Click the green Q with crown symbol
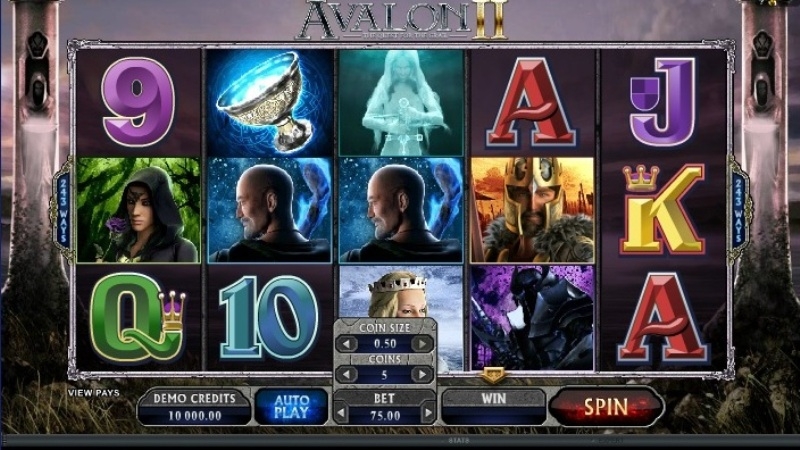Image resolution: width=800 pixels, height=450 pixels. point(138,317)
